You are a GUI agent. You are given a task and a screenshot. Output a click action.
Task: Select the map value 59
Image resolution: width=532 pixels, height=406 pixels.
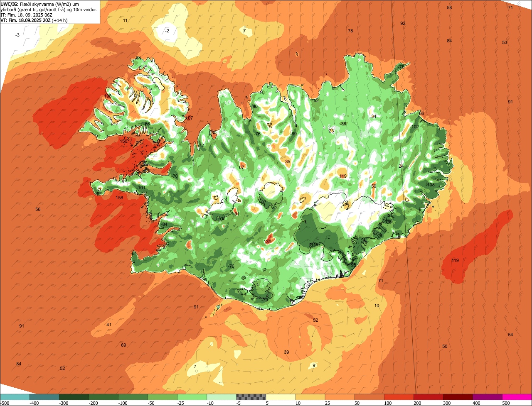click(374, 186)
